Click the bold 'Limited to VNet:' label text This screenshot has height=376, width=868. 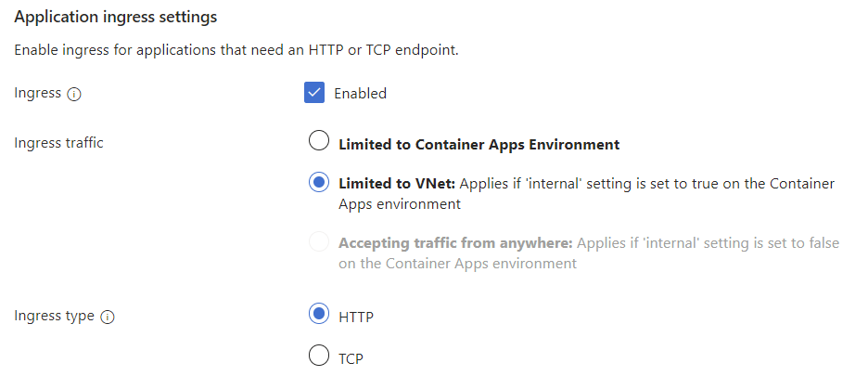396,184
